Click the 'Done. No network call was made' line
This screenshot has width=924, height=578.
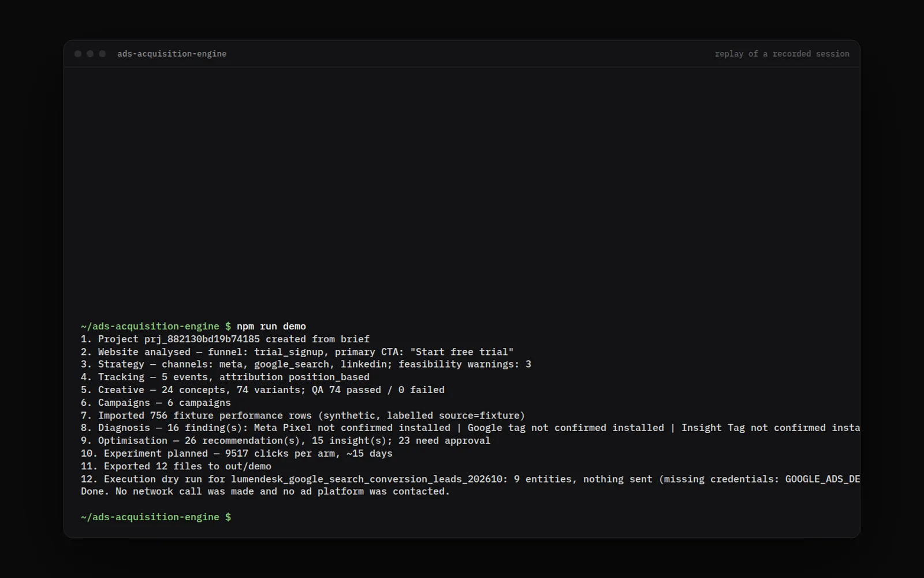[x=266, y=491]
